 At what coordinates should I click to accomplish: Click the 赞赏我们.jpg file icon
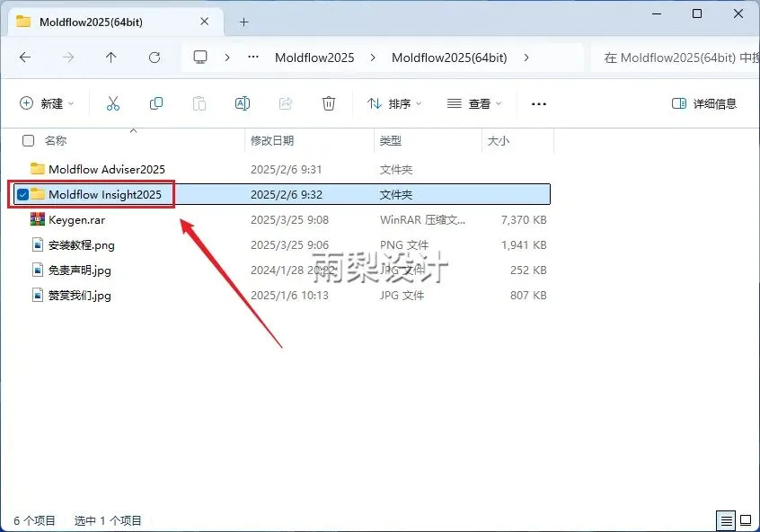pyautogui.click(x=38, y=295)
